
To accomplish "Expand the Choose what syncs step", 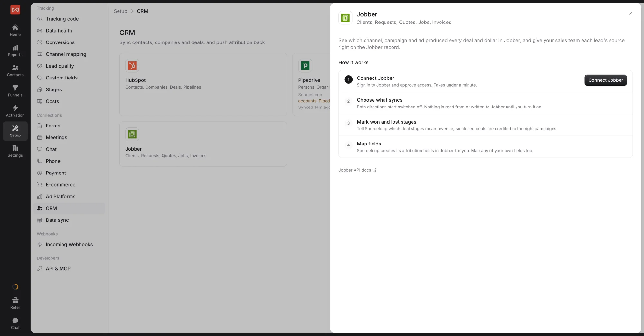I will click(485, 103).
